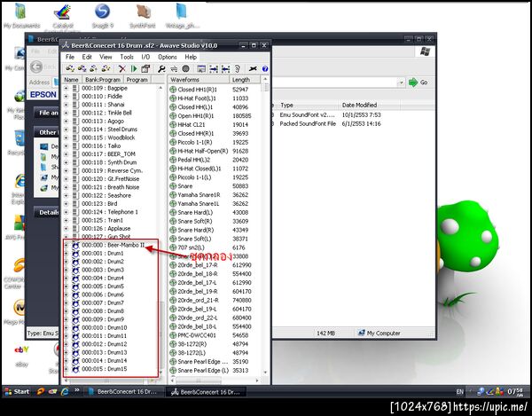Open the Help menu

click(191, 57)
